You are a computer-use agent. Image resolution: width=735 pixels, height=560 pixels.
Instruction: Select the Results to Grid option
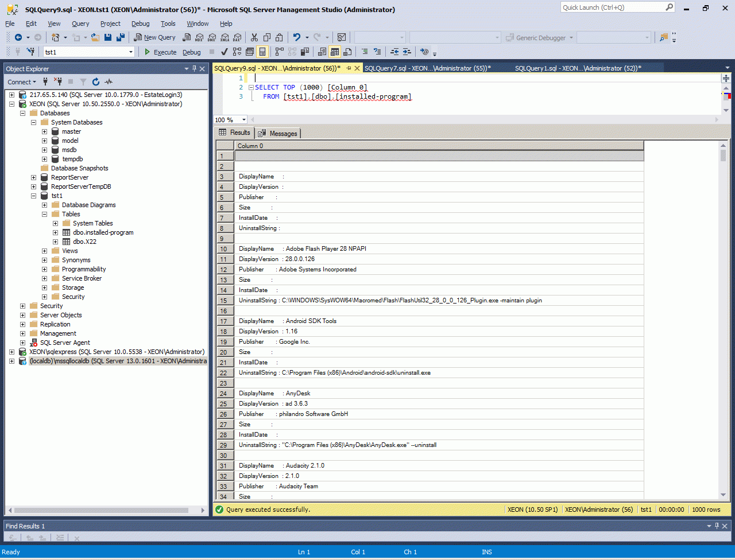click(x=335, y=52)
